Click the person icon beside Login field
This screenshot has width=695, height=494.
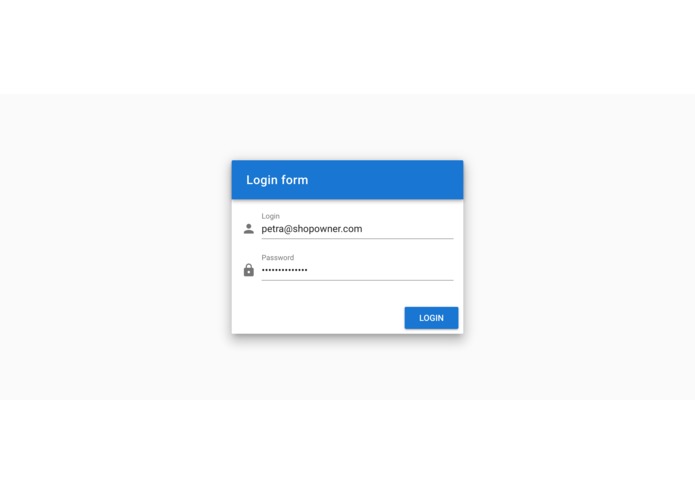(x=249, y=229)
